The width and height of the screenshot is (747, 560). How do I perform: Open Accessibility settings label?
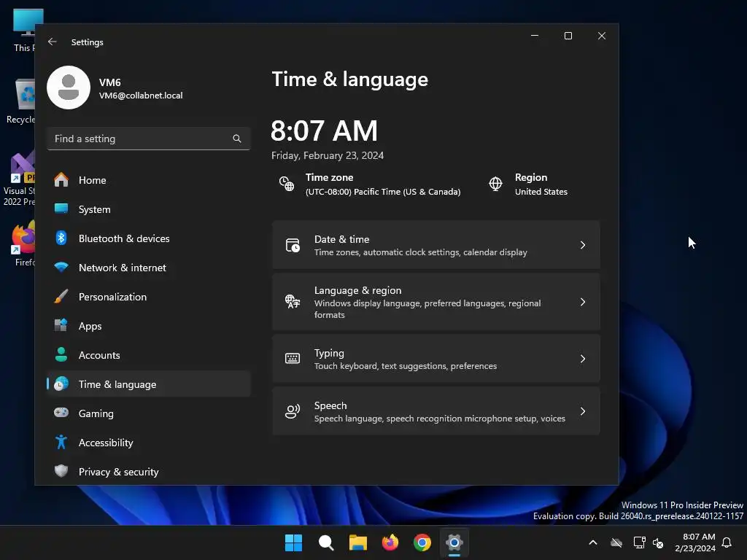[x=106, y=443]
